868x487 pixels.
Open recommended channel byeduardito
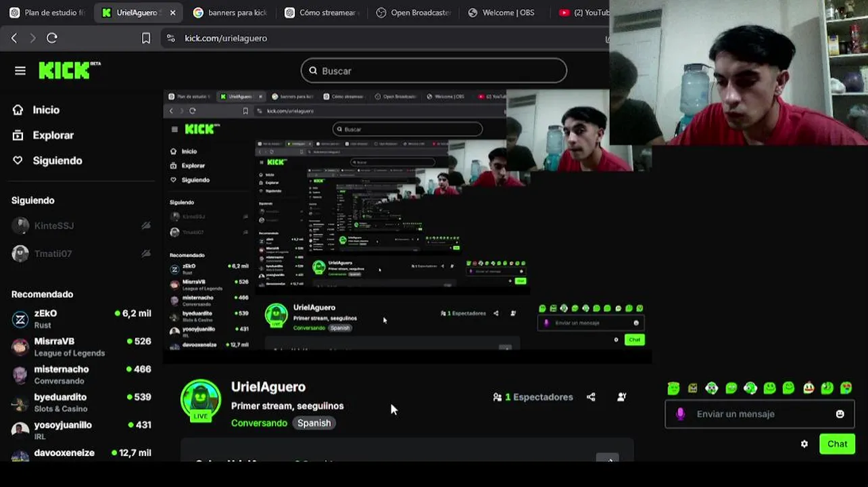[81, 402]
